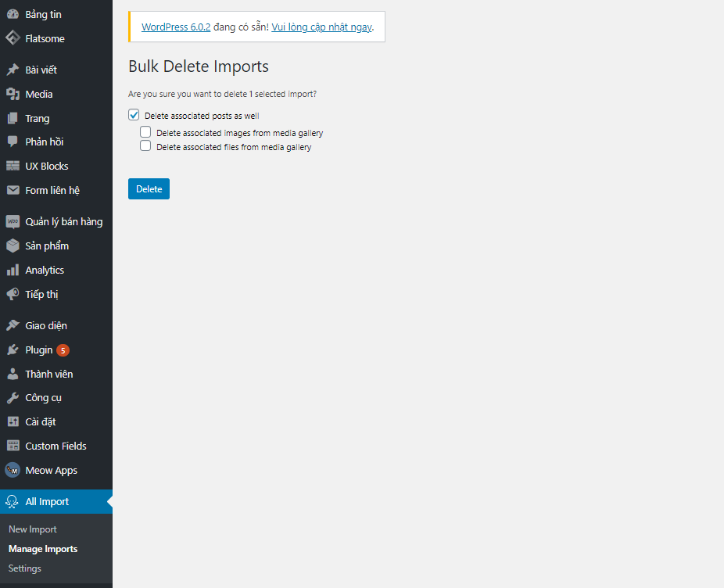
Task: Click the Bài viết pushpin icon
Action: click(x=13, y=70)
